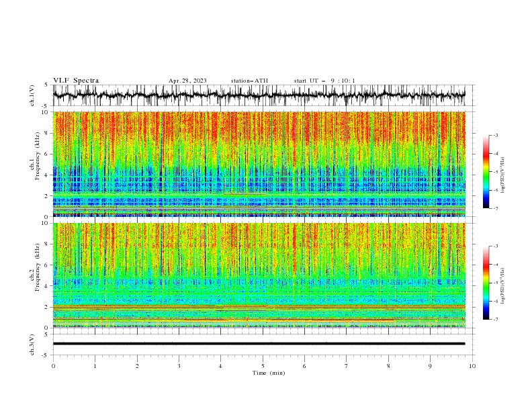This screenshot has width=532, height=411.
Task: Click the "4" kHz tick on ch.1 axis
Action: [47, 175]
